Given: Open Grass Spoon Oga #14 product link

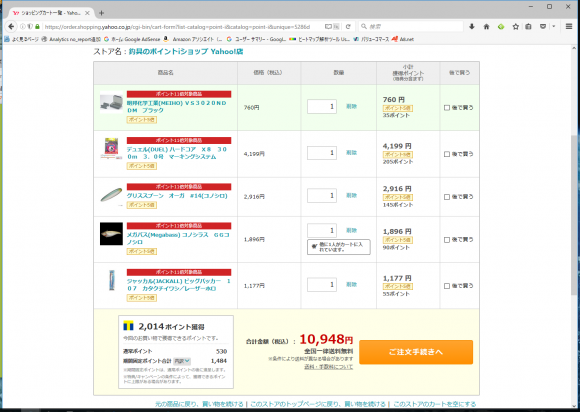Looking at the screenshot, I should 177,196.
